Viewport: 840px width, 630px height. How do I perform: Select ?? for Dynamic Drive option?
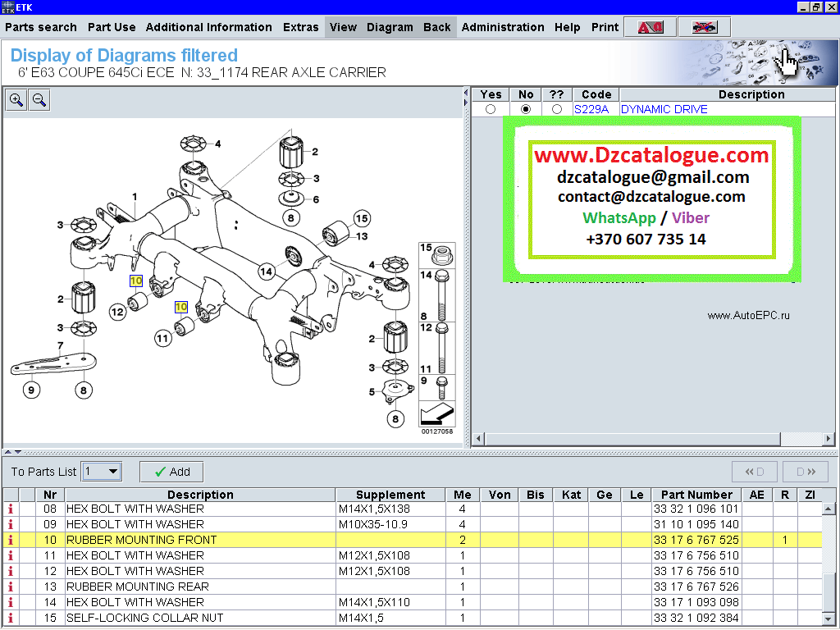557,109
